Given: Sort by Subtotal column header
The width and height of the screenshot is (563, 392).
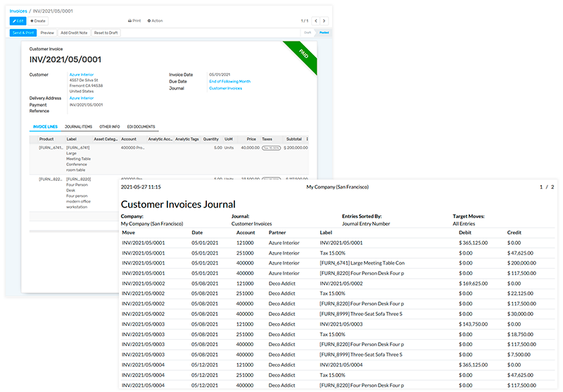Looking at the screenshot, I should click(293, 139).
